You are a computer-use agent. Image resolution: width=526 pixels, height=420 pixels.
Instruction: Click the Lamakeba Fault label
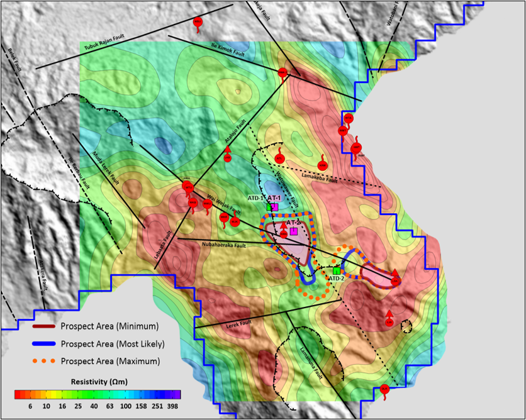coord(318,180)
